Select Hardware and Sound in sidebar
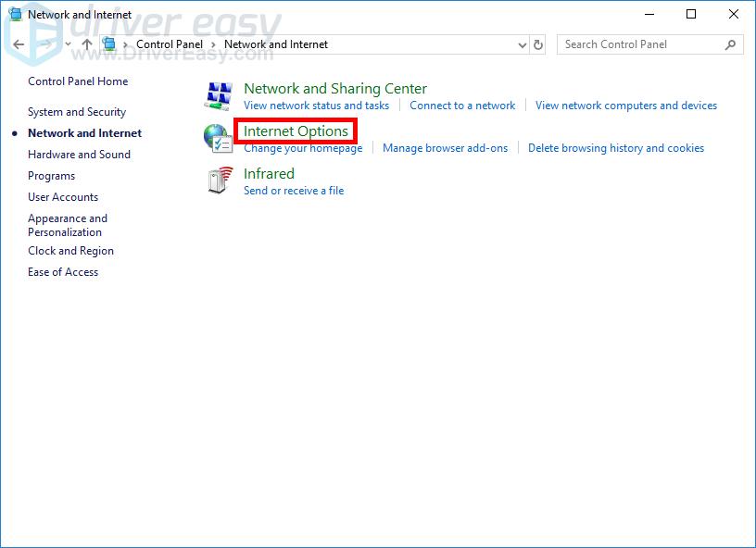The image size is (756, 548). [79, 155]
